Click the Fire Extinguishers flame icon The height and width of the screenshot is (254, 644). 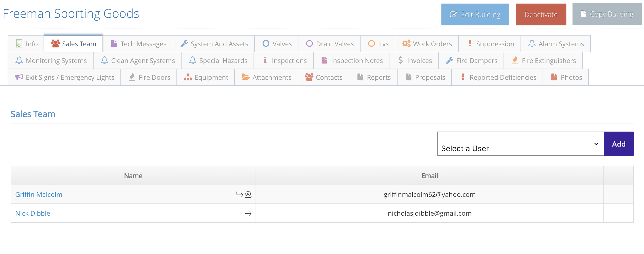515,60
